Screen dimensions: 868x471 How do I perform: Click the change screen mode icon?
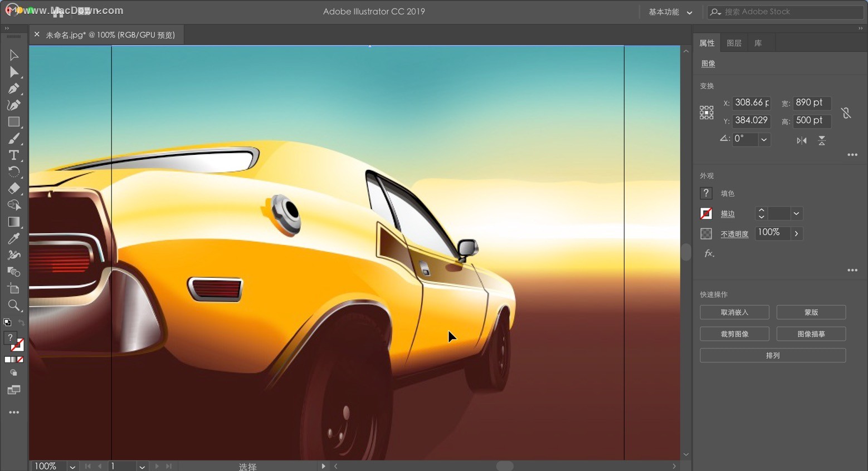(x=14, y=390)
